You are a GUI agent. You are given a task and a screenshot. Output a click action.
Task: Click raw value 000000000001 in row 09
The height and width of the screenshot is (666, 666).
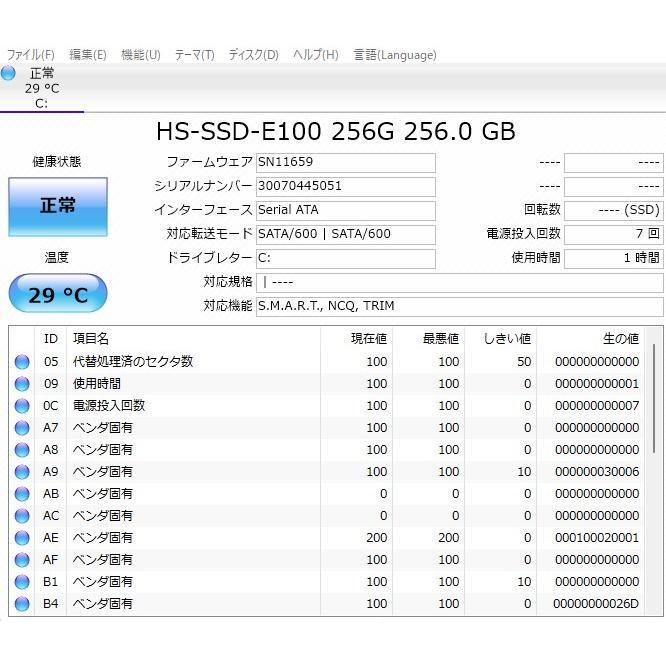(x=597, y=384)
